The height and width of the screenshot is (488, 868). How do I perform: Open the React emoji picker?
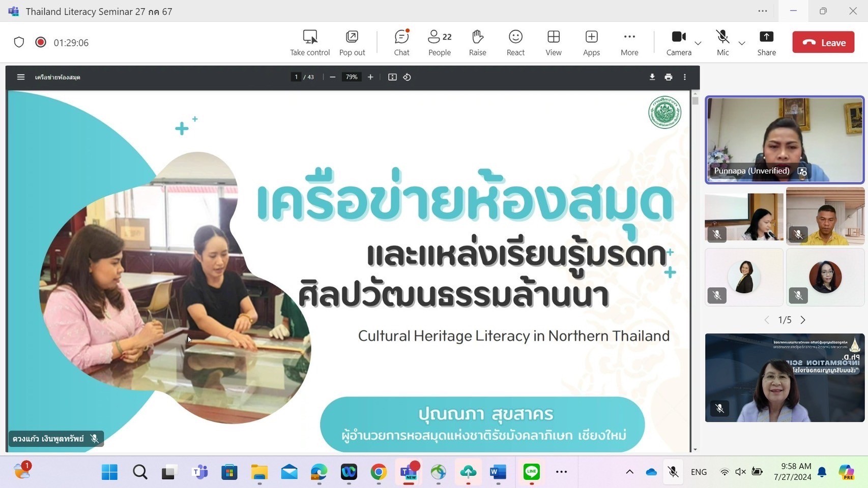click(x=515, y=42)
